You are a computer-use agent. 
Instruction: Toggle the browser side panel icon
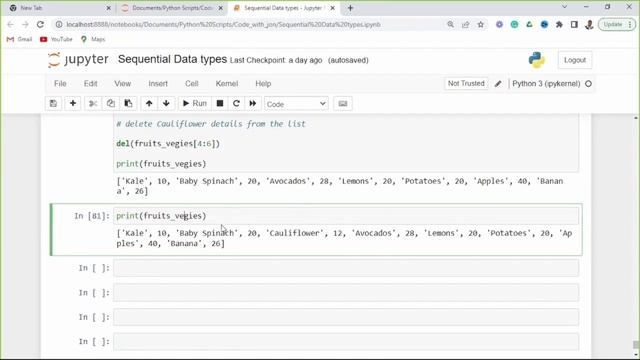[x=574, y=24]
